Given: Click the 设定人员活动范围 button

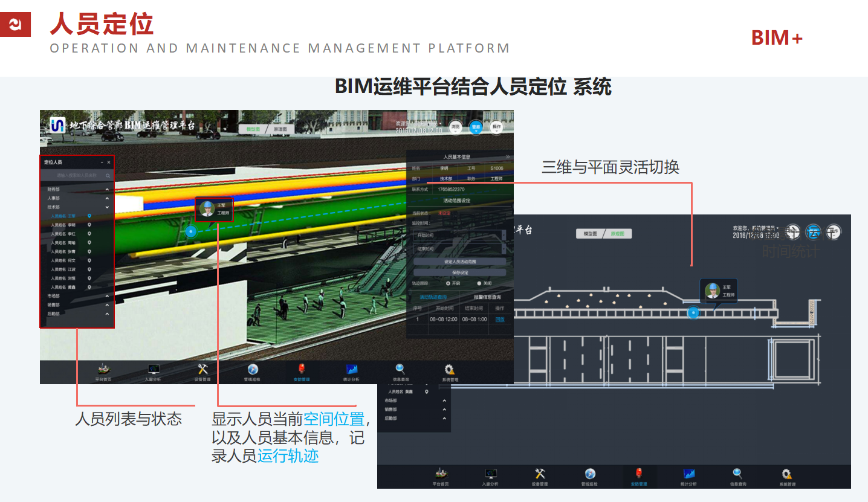Looking at the screenshot, I should (x=459, y=262).
